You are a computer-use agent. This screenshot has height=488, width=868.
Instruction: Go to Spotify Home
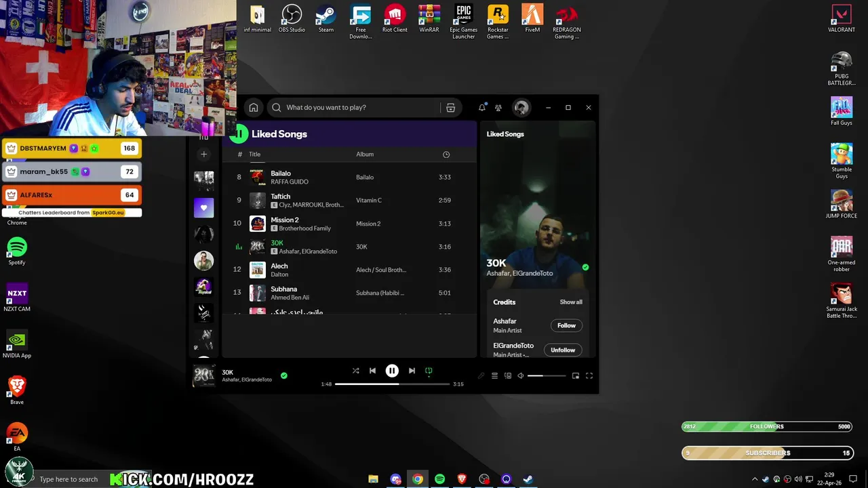pos(254,107)
